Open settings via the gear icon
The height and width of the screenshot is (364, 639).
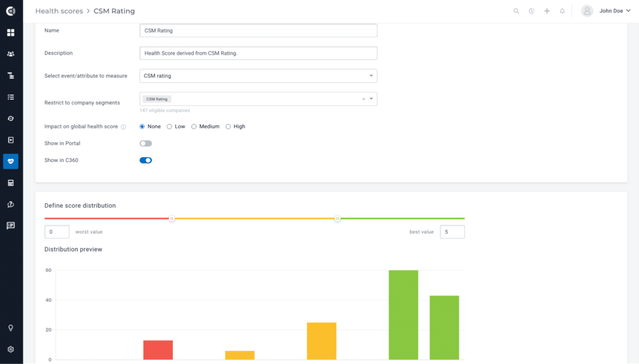[10, 349]
